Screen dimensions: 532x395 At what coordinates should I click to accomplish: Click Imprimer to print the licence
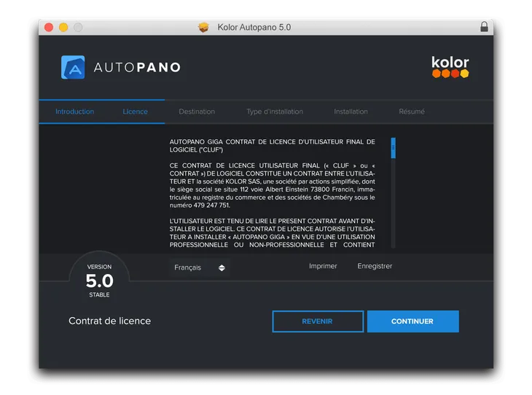323,266
